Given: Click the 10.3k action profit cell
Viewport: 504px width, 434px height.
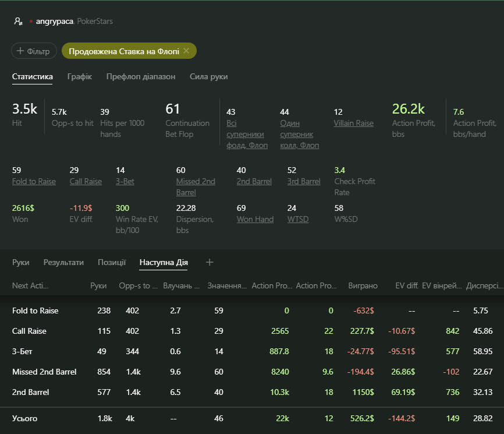Looking at the screenshot, I should 279,392.
